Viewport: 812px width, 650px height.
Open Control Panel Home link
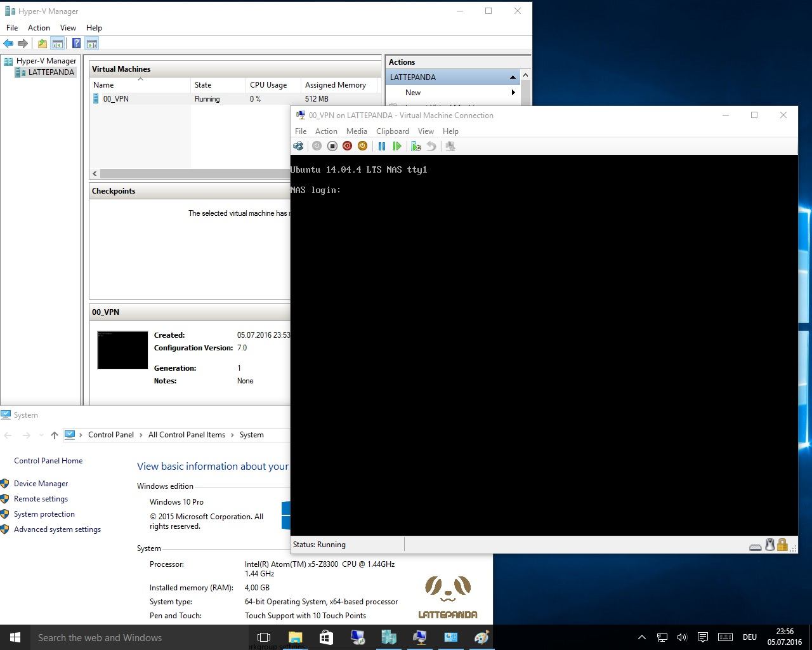48,461
